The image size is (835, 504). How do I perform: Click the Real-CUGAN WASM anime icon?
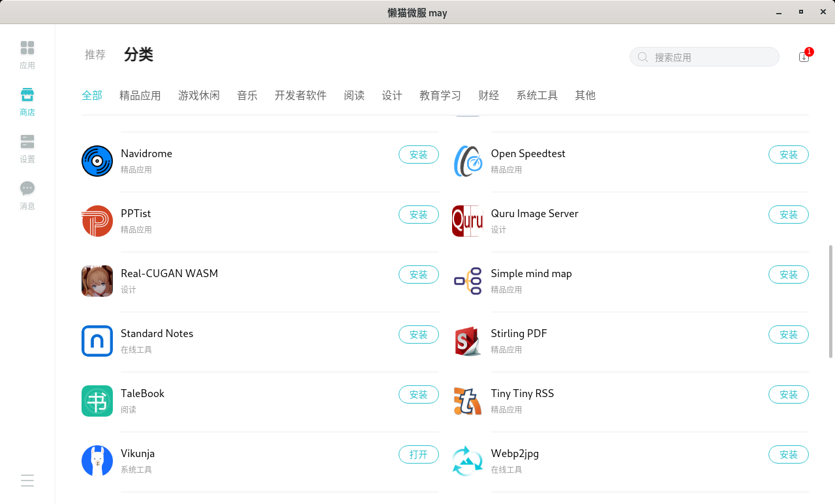click(x=97, y=281)
